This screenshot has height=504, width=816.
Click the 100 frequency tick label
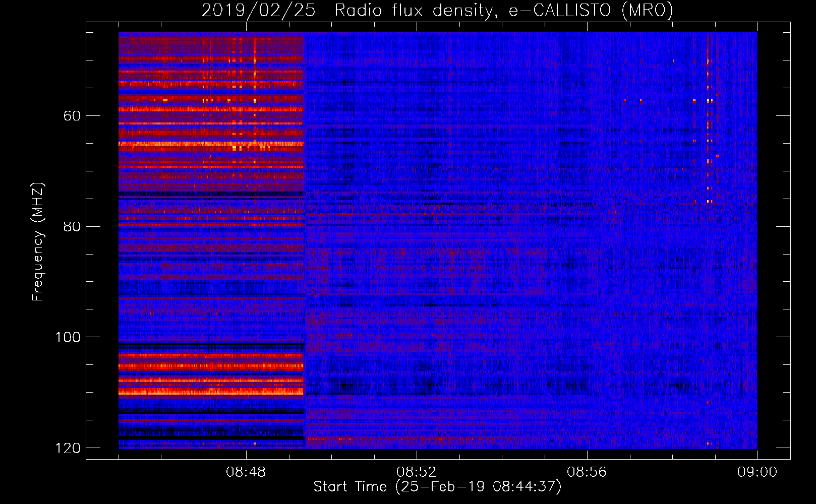(x=68, y=337)
